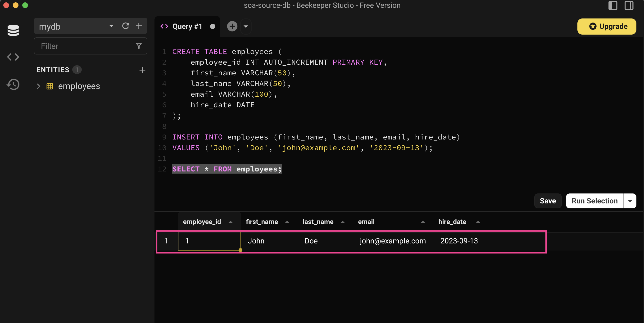Image resolution: width=644 pixels, height=323 pixels.
Task: Switch to the Query #1 tab
Action: pyautogui.click(x=187, y=27)
